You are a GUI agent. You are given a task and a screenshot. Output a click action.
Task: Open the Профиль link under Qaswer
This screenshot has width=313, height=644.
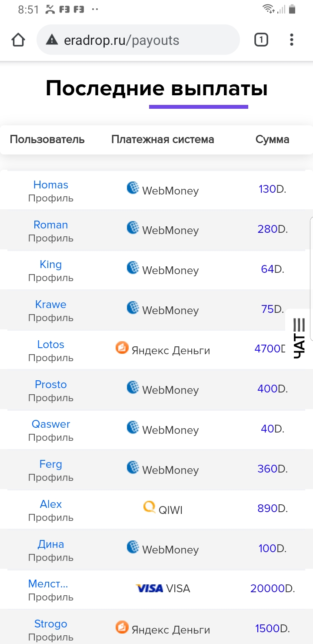(x=51, y=438)
